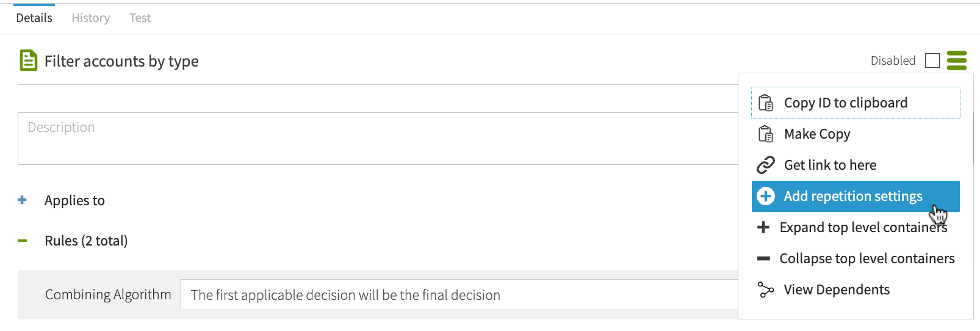Screen dimensions: 980x331
Task: Click the View Dependents branch icon
Action: 765,289
